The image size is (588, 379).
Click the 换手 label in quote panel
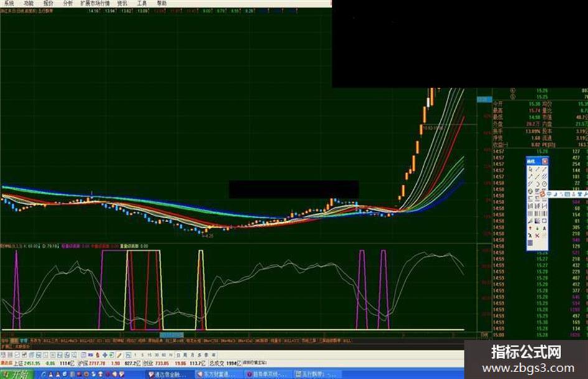click(498, 131)
